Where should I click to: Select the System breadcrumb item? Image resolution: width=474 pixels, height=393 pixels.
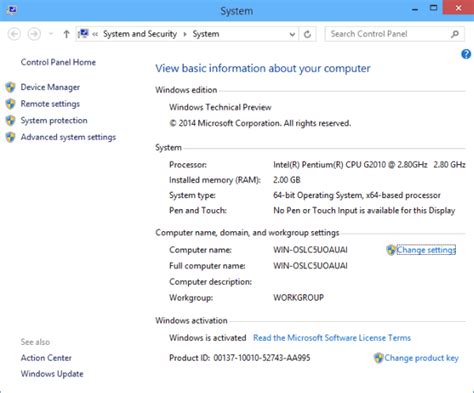click(206, 34)
